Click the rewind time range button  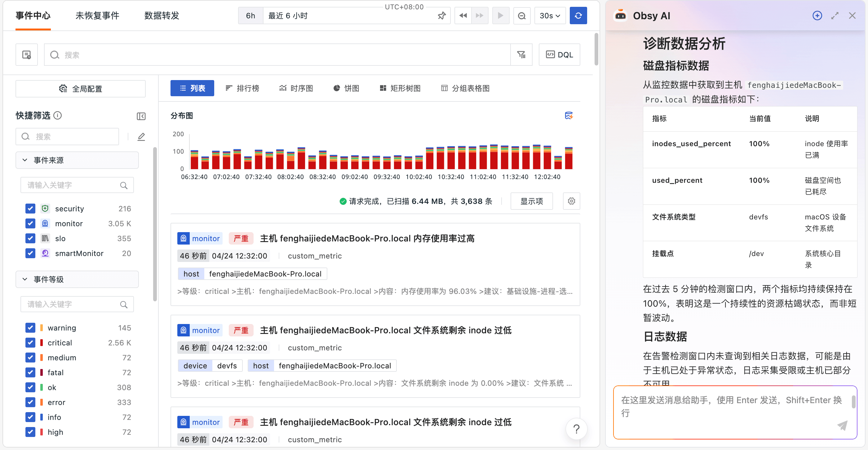point(463,16)
